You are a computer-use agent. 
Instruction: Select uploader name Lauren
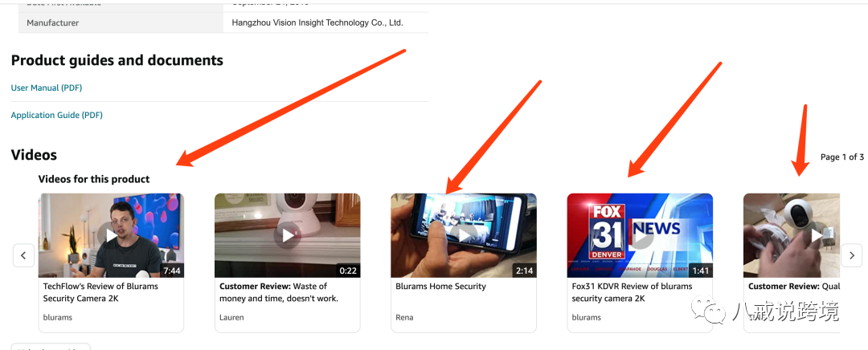click(x=231, y=317)
